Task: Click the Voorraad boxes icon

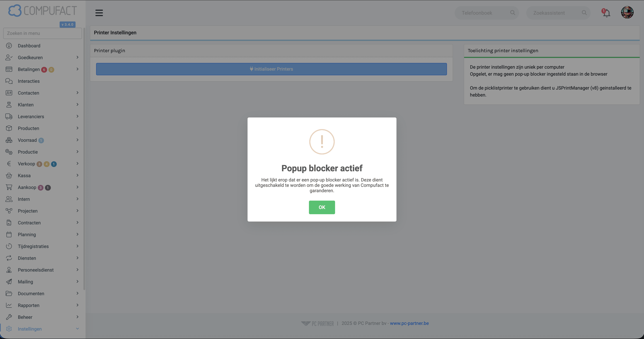Action: click(x=9, y=140)
